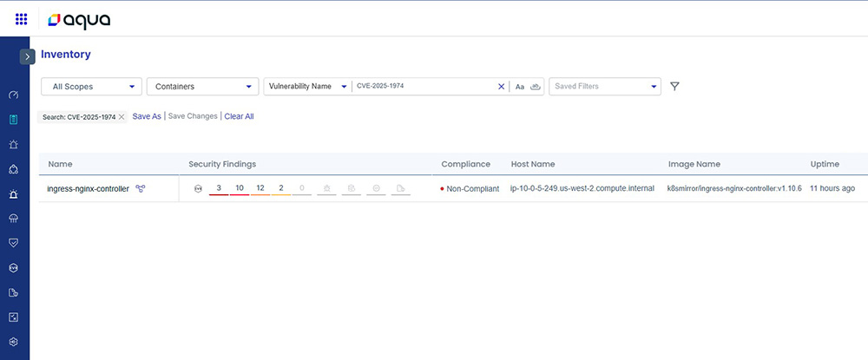Select the Inventory clipboard icon in sidebar
Image resolution: width=868 pixels, height=360 pixels.
[14, 120]
